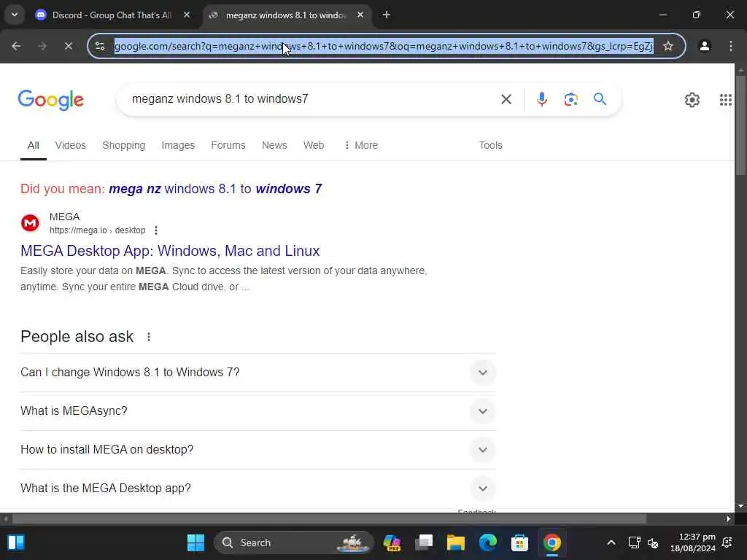Open the More search filters menu
747x560 pixels.
(360, 145)
